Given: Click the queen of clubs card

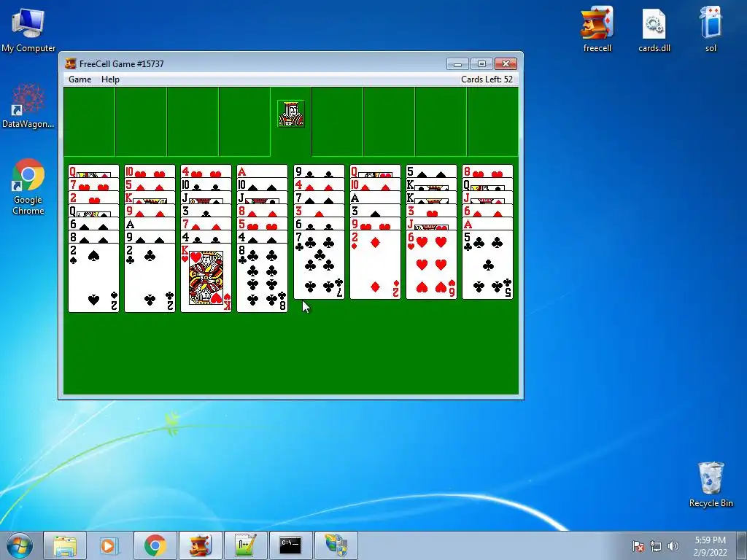Looking at the screenshot, I should [487, 184].
